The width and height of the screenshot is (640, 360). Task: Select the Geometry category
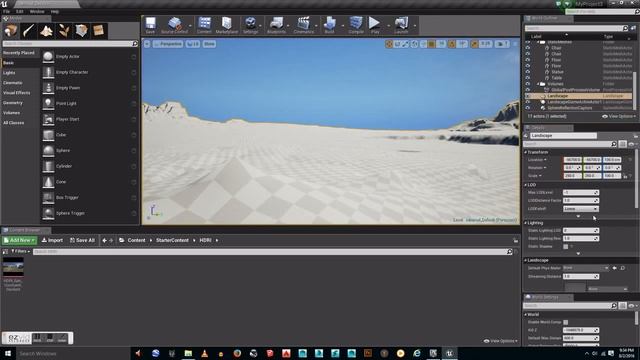coord(13,103)
